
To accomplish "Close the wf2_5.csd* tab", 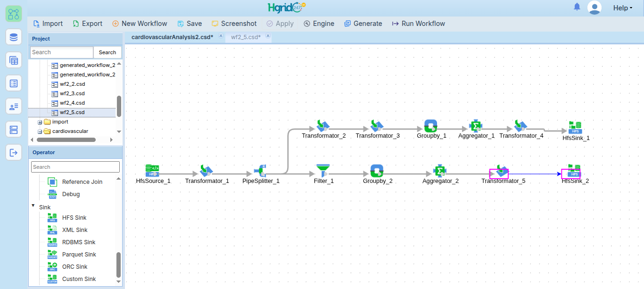I will point(268,36).
